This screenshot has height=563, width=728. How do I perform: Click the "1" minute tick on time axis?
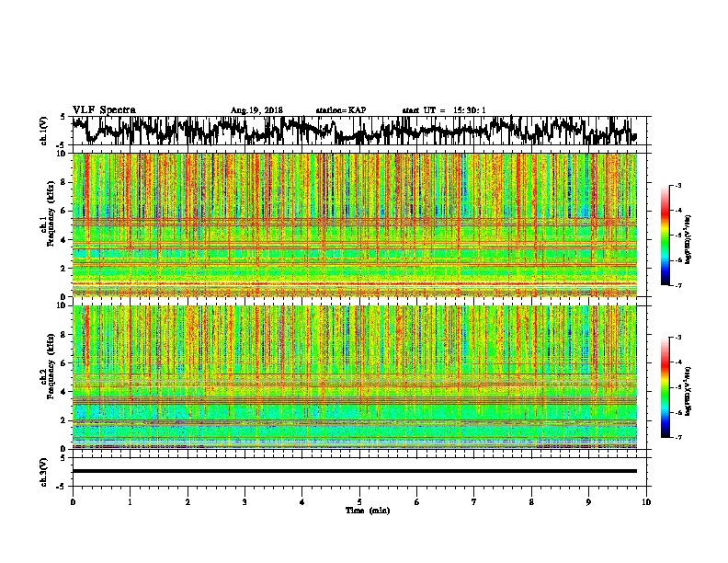pyautogui.click(x=130, y=502)
